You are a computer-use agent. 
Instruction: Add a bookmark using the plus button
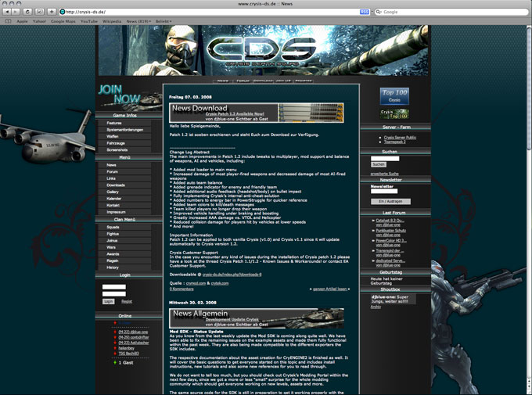click(x=52, y=12)
